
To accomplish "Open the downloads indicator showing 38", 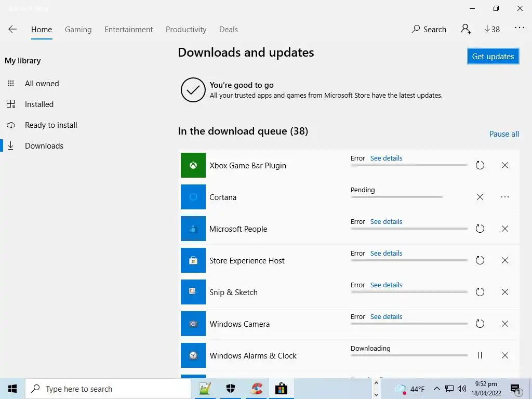I will tap(492, 30).
